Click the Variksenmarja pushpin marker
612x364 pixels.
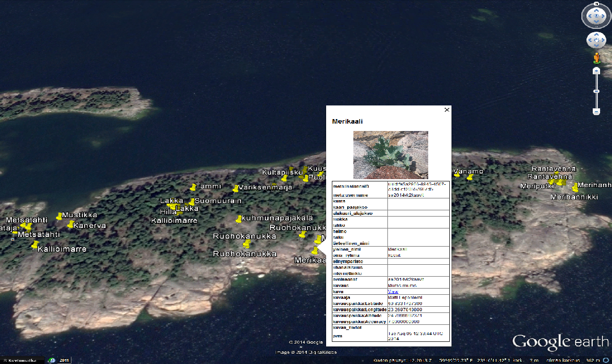click(x=235, y=189)
